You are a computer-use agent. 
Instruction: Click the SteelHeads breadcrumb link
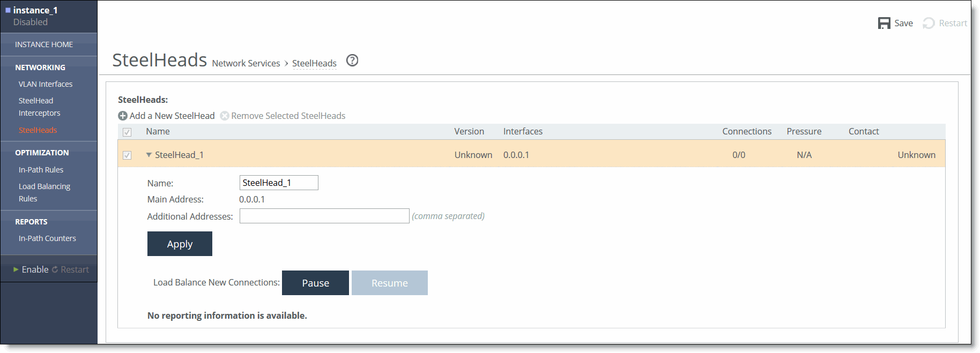(x=314, y=63)
